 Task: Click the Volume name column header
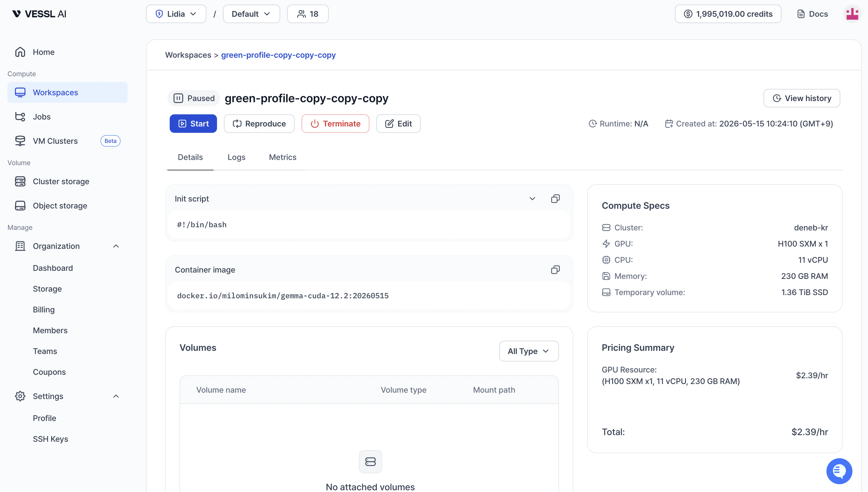click(x=221, y=389)
